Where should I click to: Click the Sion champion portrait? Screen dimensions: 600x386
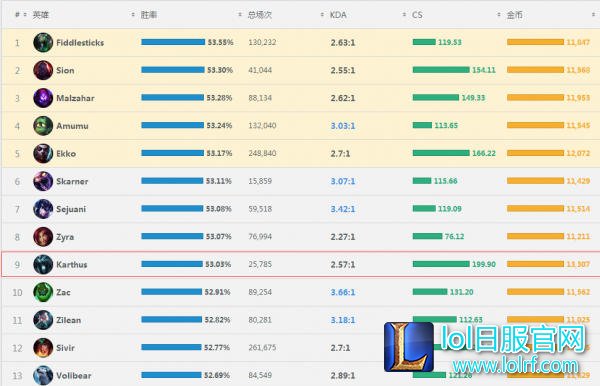click(x=43, y=70)
